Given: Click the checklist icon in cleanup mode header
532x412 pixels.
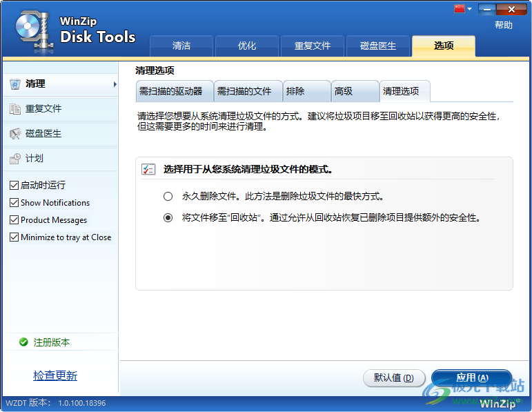Looking at the screenshot, I should click(148, 169).
